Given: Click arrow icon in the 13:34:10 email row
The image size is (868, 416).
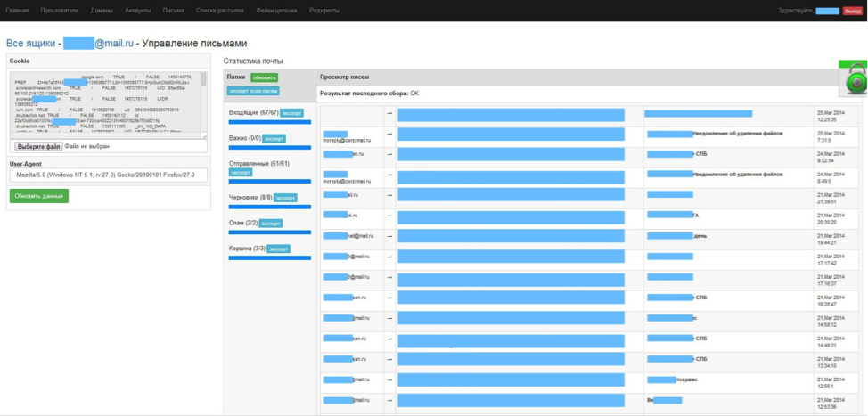Looking at the screenshot, I should pos(389,359).
